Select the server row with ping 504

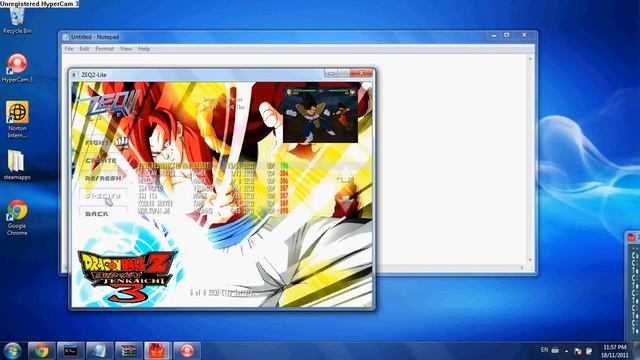[213, 173]
